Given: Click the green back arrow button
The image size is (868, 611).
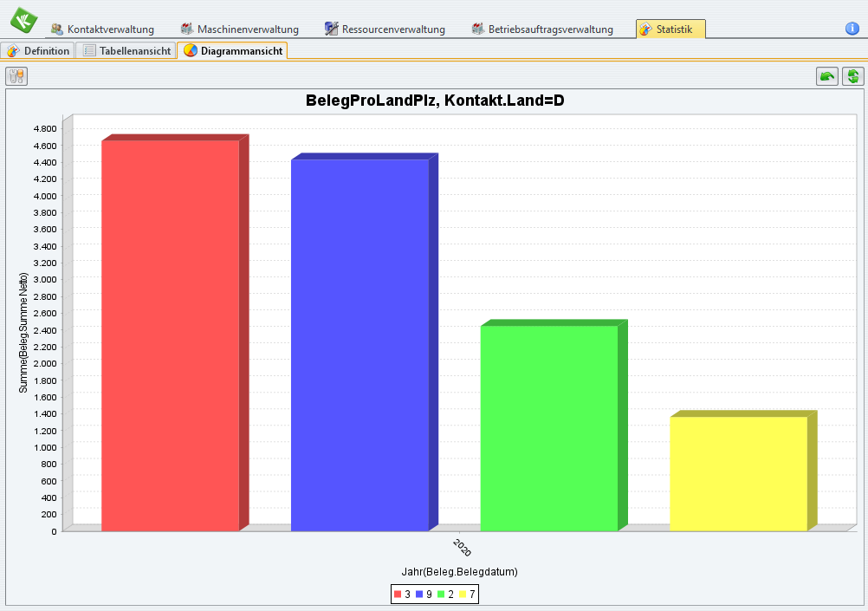Looking at the screenshot, I should point(827,76).
